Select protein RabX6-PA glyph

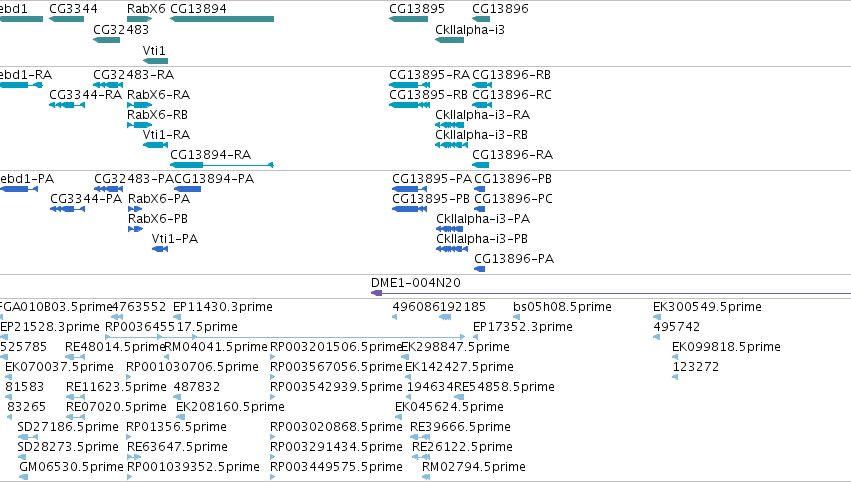(135, 209)
